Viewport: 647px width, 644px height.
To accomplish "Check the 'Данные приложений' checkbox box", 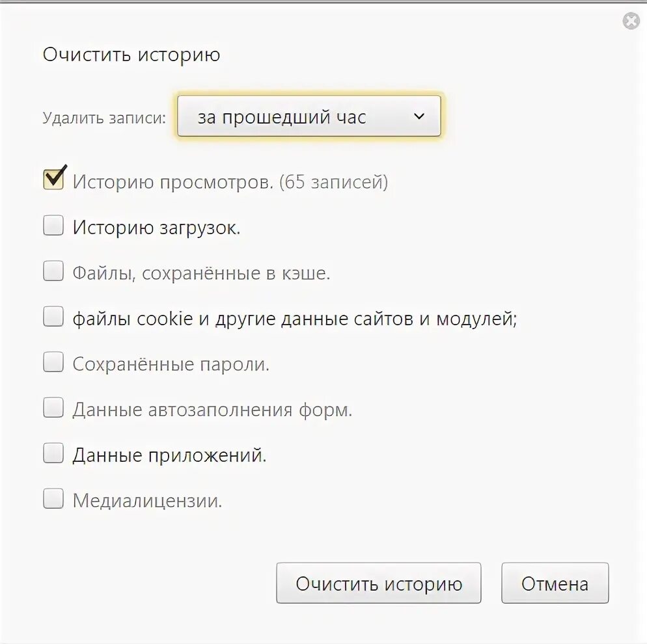I will tap(53, 453).
